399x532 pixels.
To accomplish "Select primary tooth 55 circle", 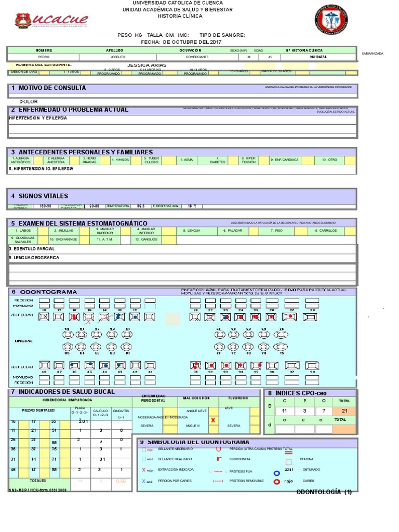I will [68, 334].
